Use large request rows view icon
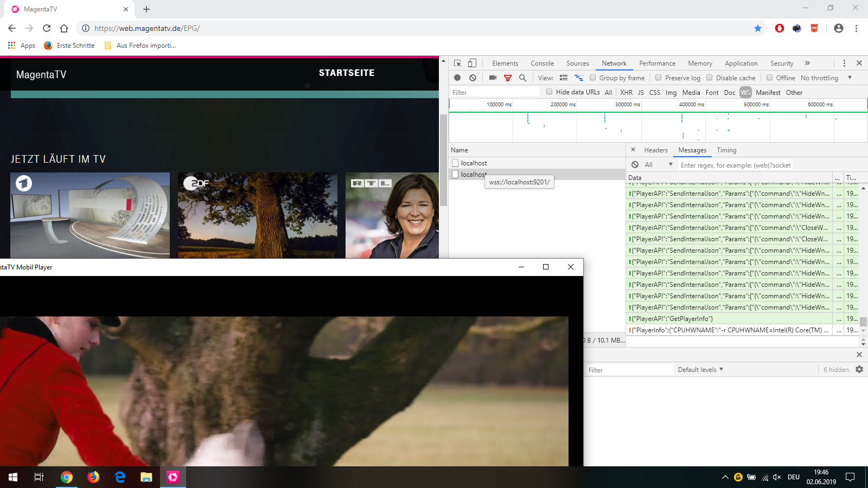 coord(564,78)
